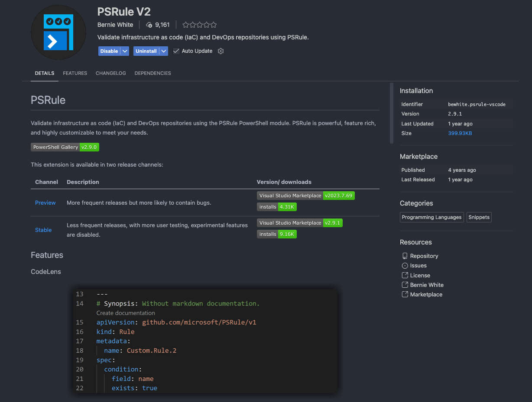Open the Marketplace resource link

coord(426,294)
